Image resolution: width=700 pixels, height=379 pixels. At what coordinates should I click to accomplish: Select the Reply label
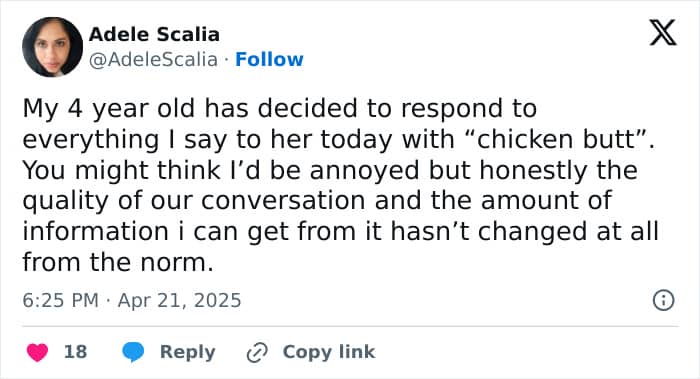pyautogui.click(x=188, y=352)
